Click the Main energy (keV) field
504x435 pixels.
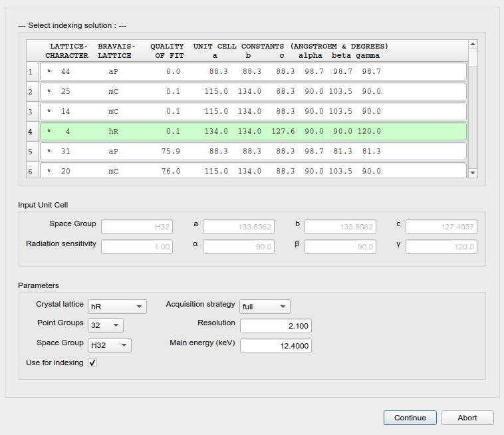point(276,346)
